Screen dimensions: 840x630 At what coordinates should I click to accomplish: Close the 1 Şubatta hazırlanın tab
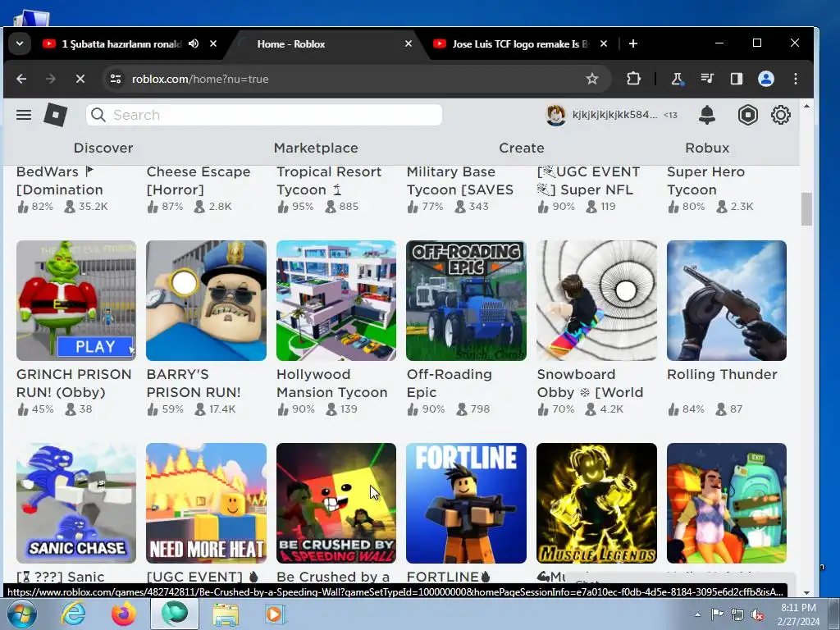pyautogui.click(x=213, y=43)
